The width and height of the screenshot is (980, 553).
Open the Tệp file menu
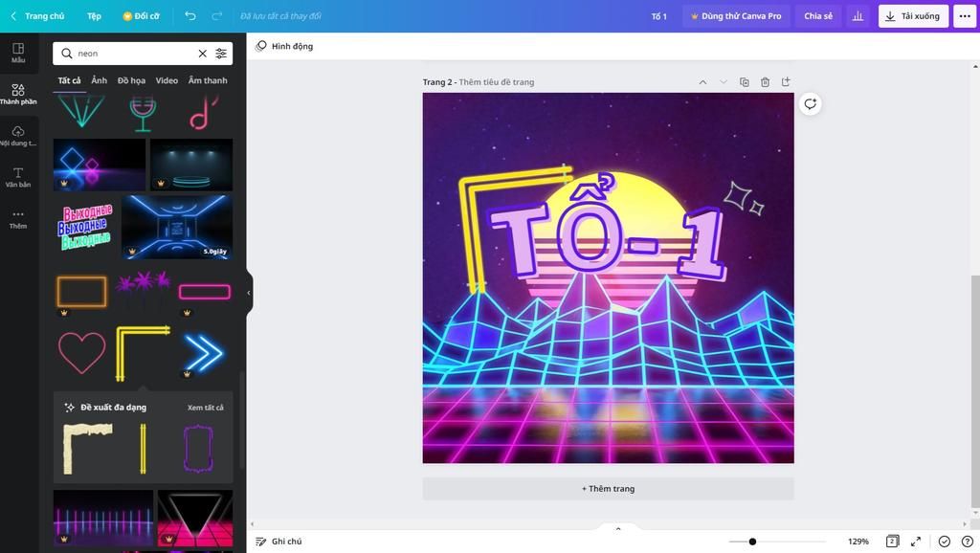click(94, 16)
